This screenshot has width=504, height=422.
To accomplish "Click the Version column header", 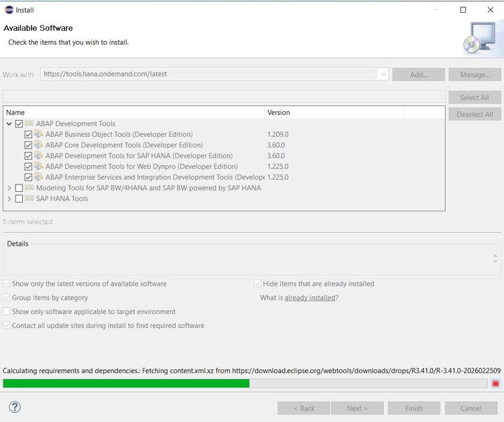I will point(334,112).
